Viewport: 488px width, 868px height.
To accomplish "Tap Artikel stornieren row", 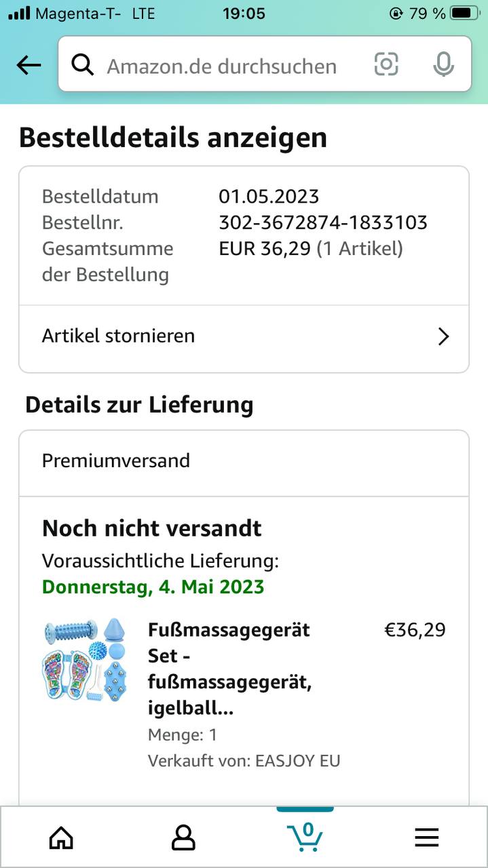I will (x=204, y=336).
